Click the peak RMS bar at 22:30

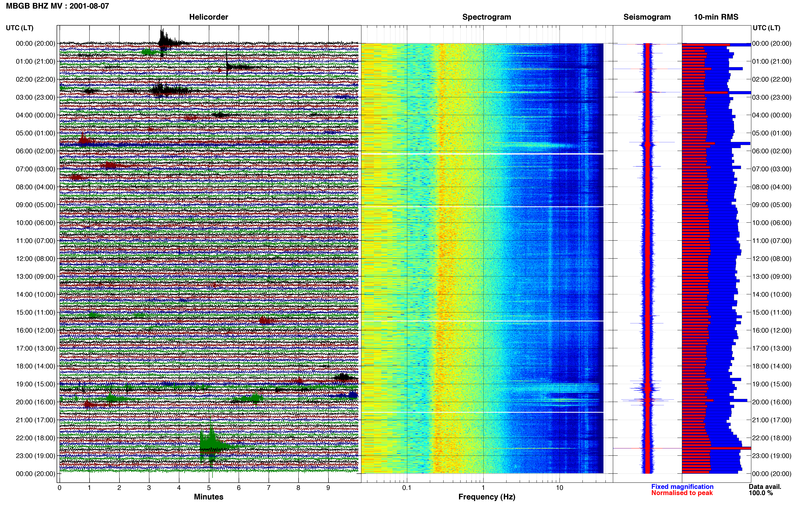coord(716,448)
